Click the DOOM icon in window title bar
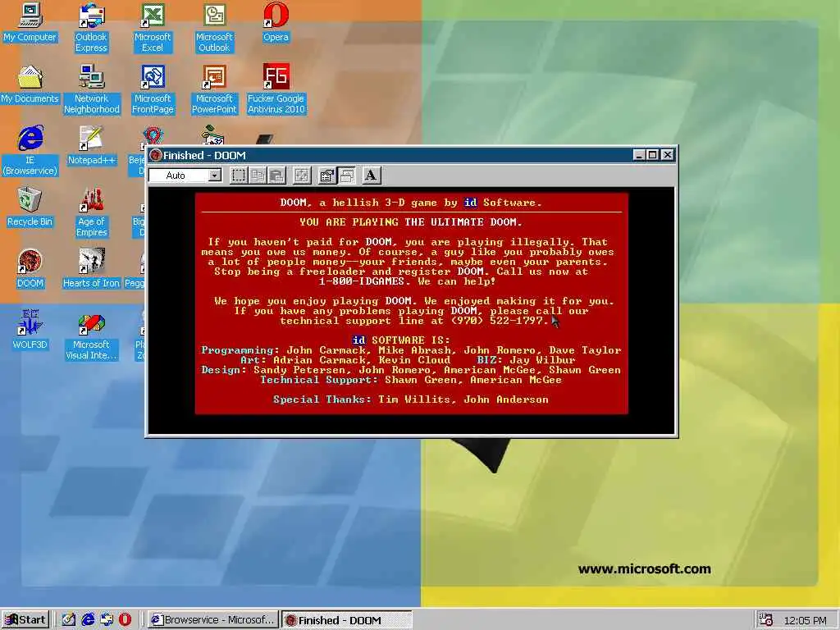The image size is (840, 630). coord(156,155)
